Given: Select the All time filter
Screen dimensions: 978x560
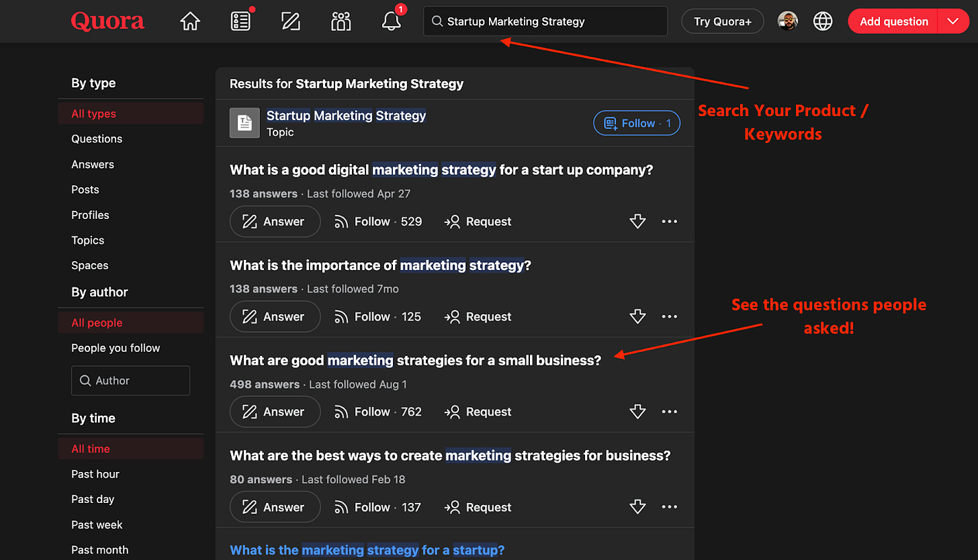Looking at the screenshot, I should 130,449.
